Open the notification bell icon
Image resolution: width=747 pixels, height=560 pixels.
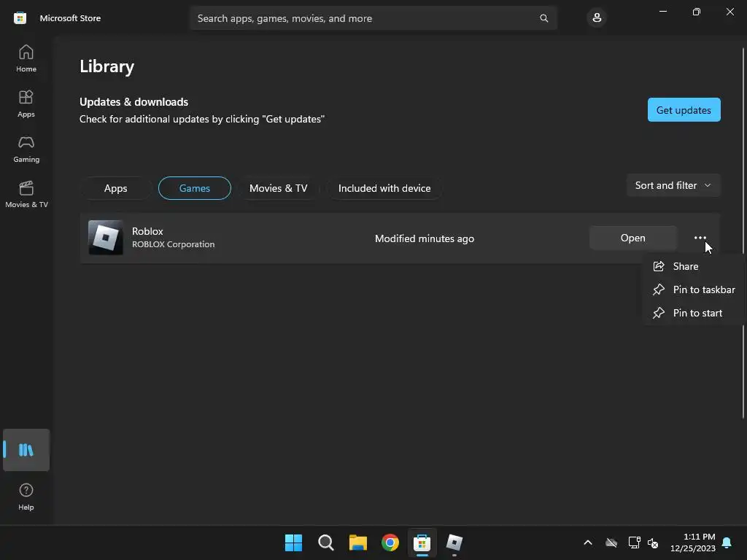[x=727, y=542]
